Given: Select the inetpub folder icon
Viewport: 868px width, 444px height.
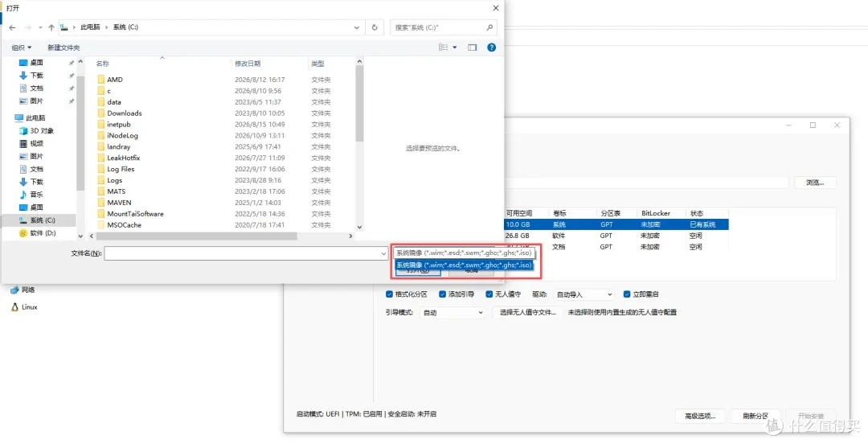Looking at the screenshot, I should click(100, 124).
